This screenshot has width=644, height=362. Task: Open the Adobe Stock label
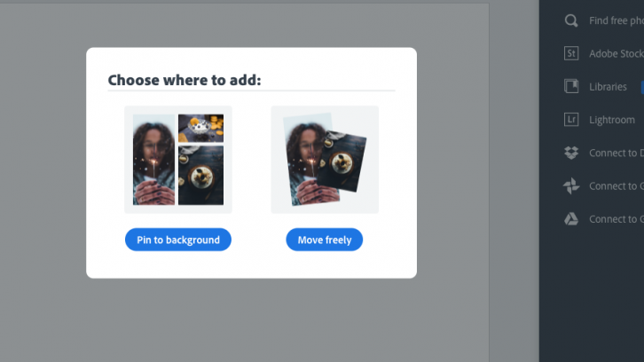click(x=617, y=54)
